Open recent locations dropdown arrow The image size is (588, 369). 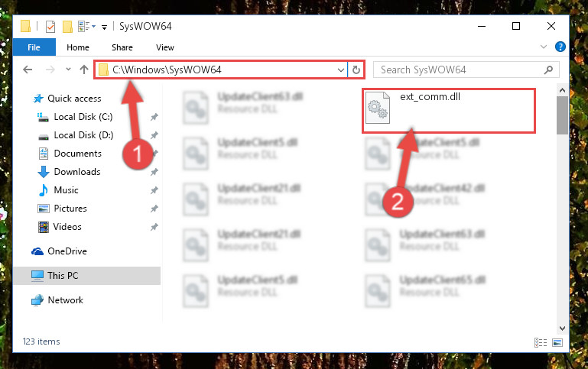68,70
